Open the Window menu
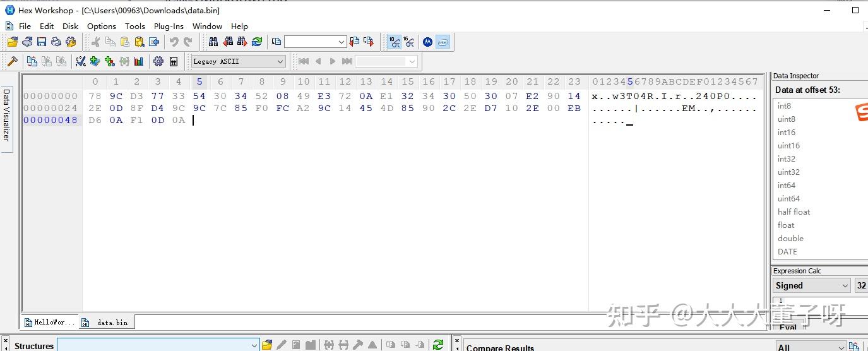This screenshot has width=868, height=351. (x=207, y=26)
